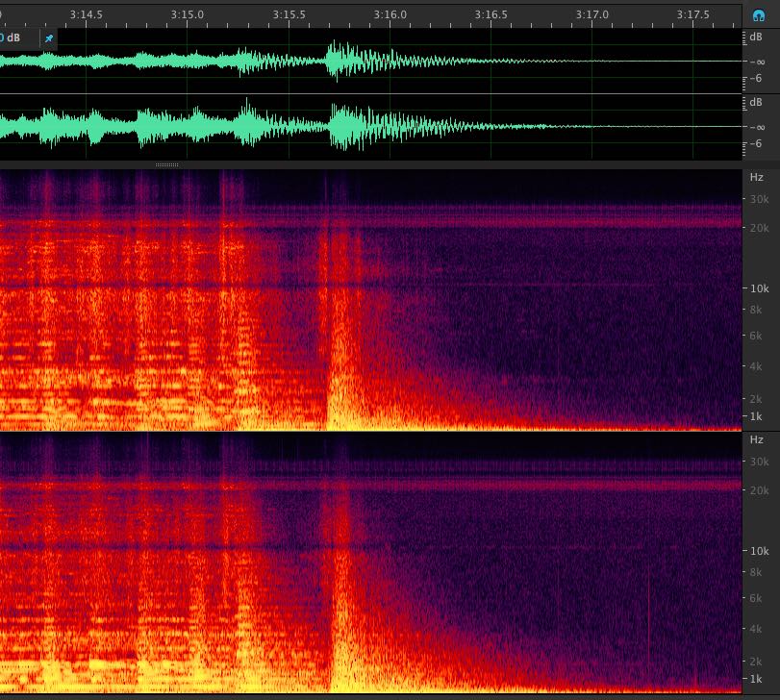Click the 3:15.5 timeline ruler label

coord(289,14)
